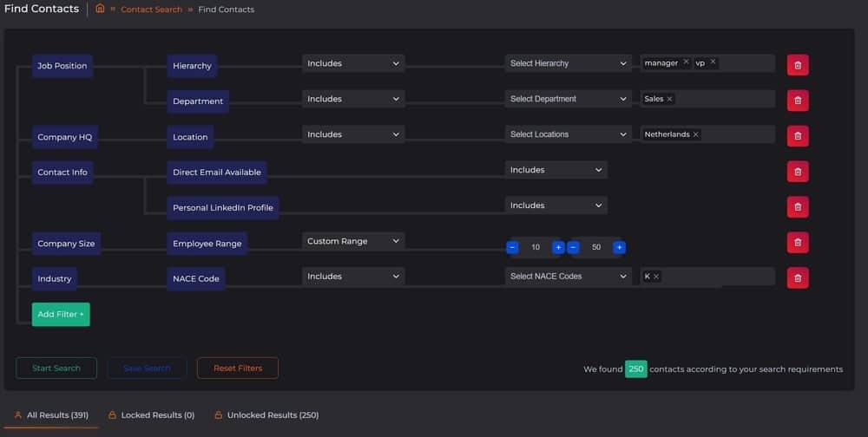Remove the 'Netherlands' location tag
This screenshot has width=868, height=437.
[696, 134]
